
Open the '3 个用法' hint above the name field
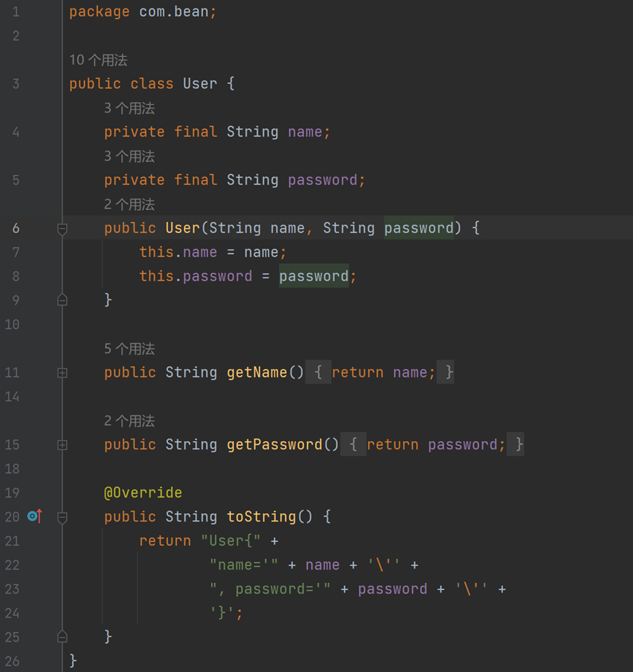tap(129, 108)
